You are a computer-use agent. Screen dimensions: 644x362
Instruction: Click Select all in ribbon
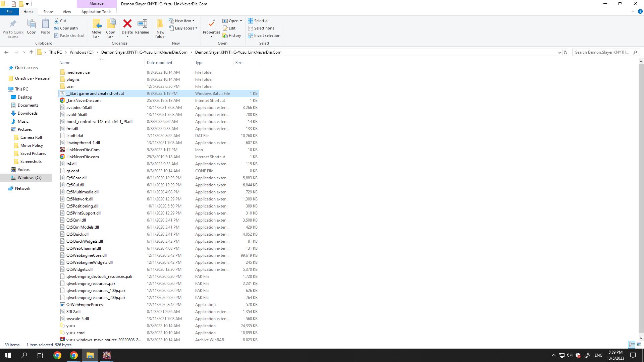coord(259,21)
